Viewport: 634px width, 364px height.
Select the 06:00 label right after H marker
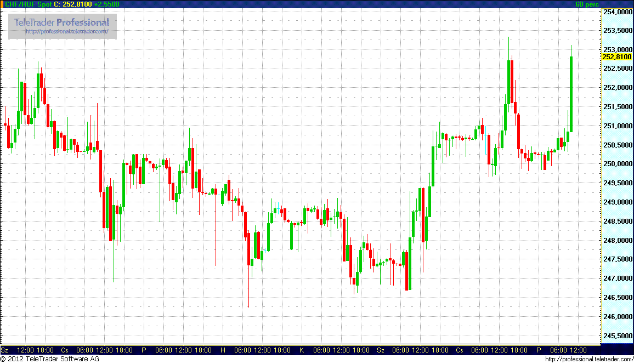tap(242, 350)
